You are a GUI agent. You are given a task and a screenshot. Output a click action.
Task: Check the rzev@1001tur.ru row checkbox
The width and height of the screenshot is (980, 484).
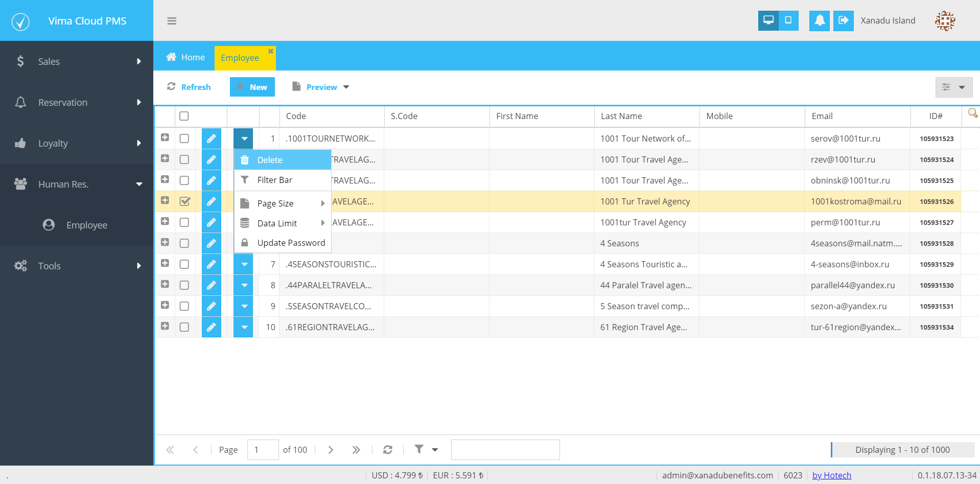pos(184,159)
